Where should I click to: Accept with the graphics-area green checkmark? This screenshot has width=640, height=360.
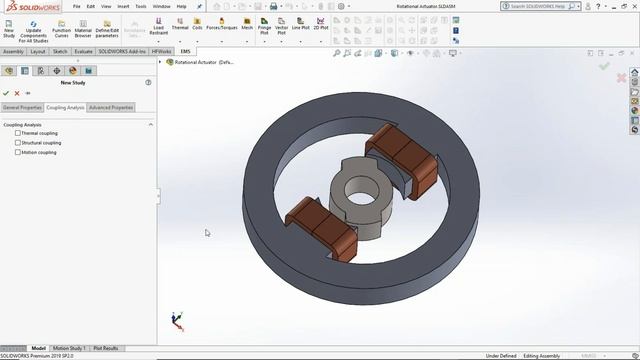coord(604,66)
